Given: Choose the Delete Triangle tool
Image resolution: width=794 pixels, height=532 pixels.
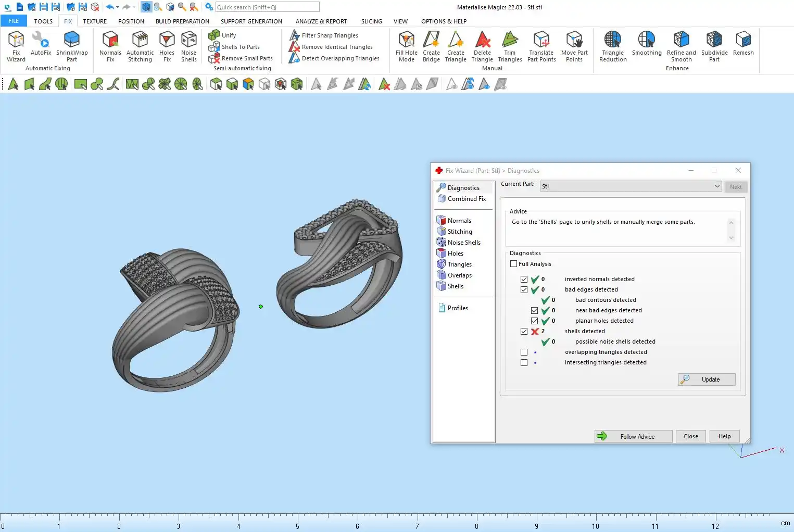Looking at the screenshot, I should point(482,46).
